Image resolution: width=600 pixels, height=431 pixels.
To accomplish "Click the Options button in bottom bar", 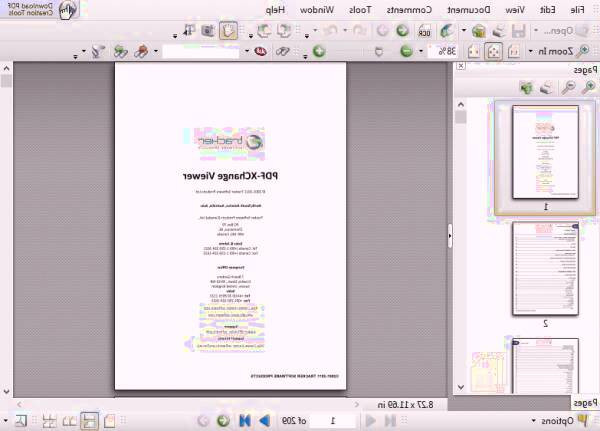I will point(564,421).
